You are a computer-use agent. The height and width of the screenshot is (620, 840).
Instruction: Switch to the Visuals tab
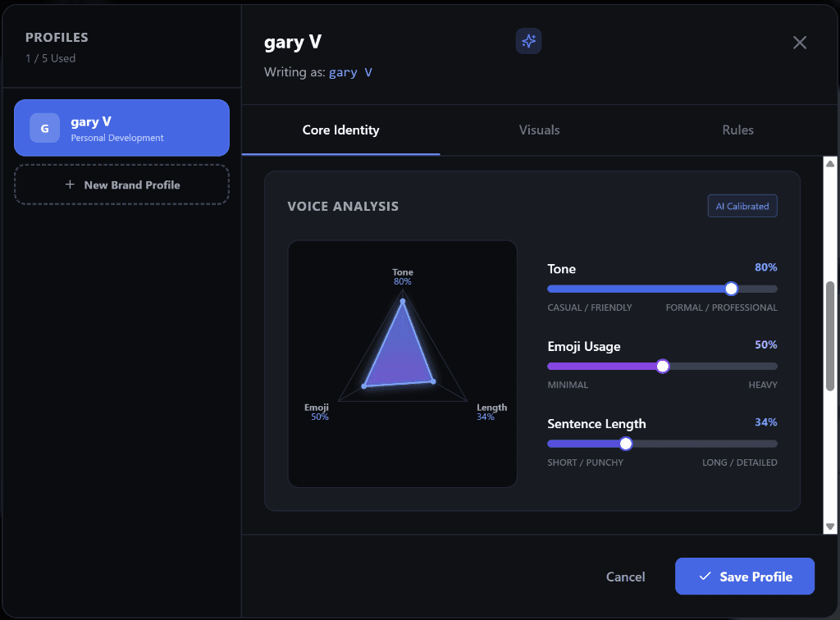[539, 130]
